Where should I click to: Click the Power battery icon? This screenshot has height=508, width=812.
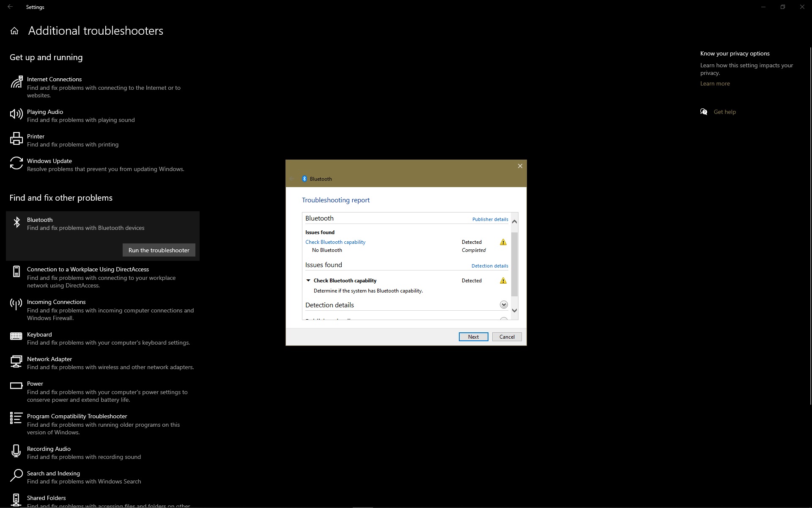pos(16,386)
